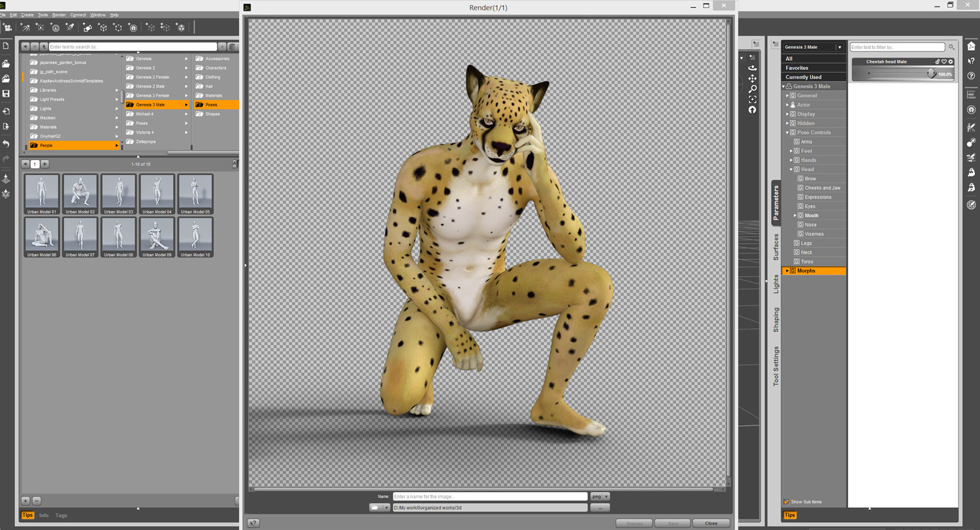Collapse the Head pose group
The height and width of the screenshot is (530, 980).
pos(791,169)
